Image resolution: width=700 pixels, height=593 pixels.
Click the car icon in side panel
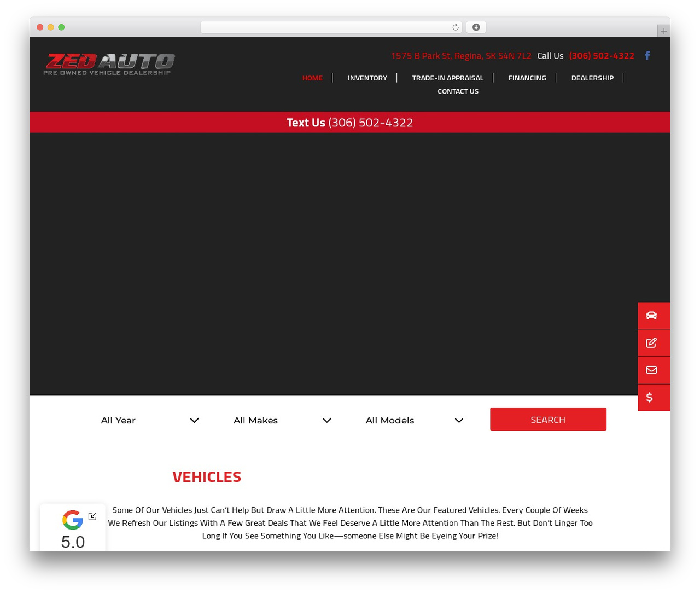point(651,316)
